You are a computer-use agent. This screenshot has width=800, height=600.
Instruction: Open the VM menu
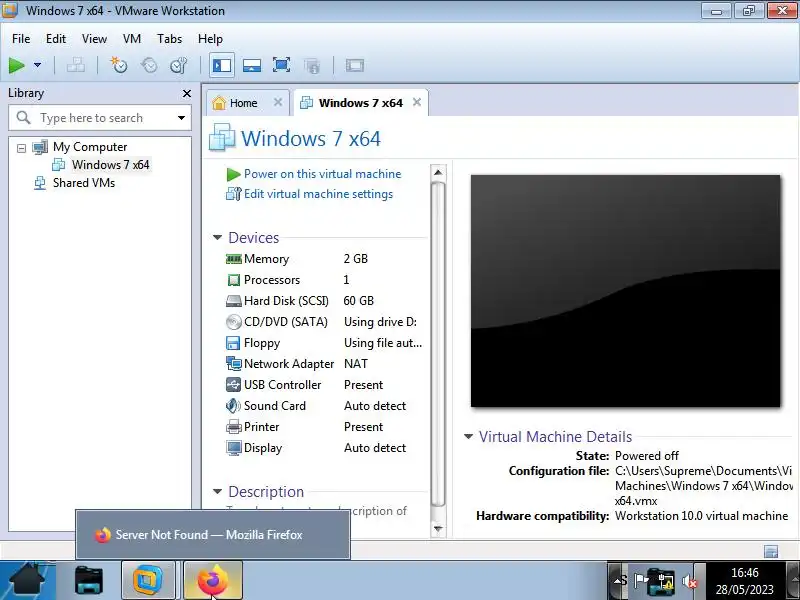coord(132,39)
